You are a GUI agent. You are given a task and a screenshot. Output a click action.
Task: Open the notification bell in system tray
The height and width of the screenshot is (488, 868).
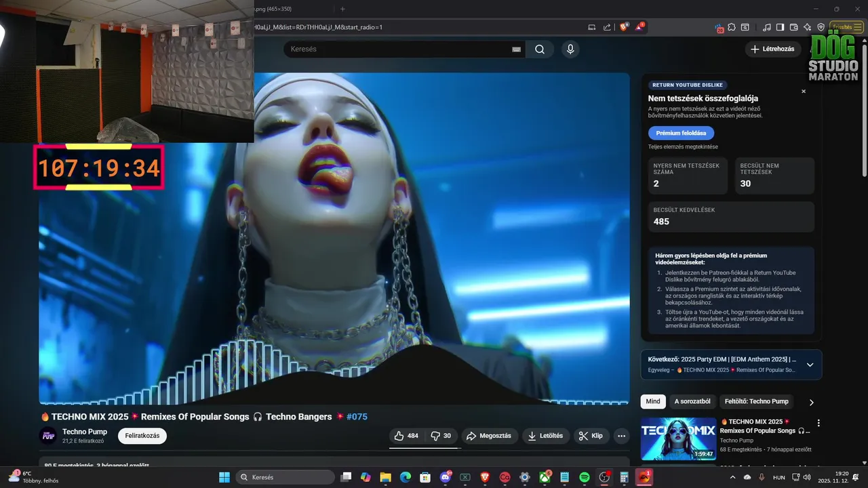pyautogui.click(x=856, y=477)
